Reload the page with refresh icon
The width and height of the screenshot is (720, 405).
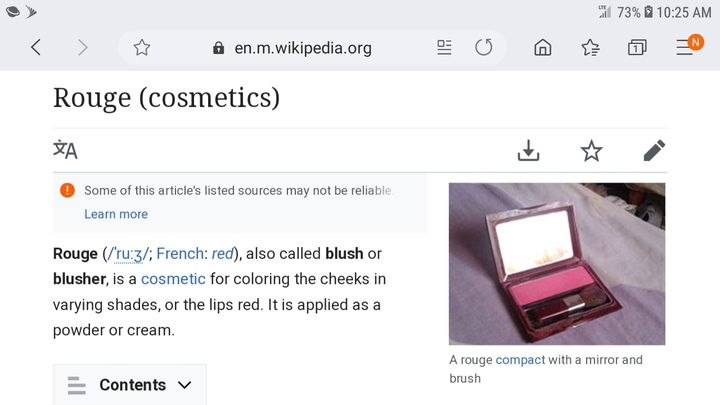click(484, 47)
